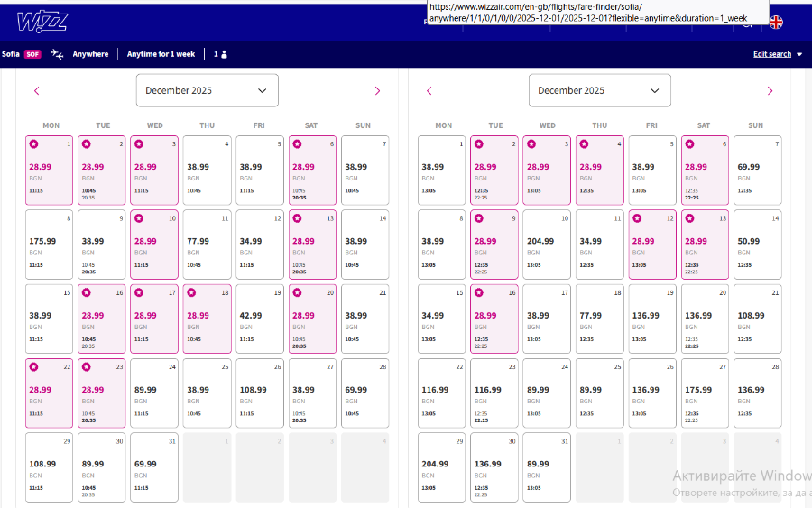This screenshot has height=508, width=812.
Task: Select December 22 in left calendar
Action: click(x=50, y=393)
